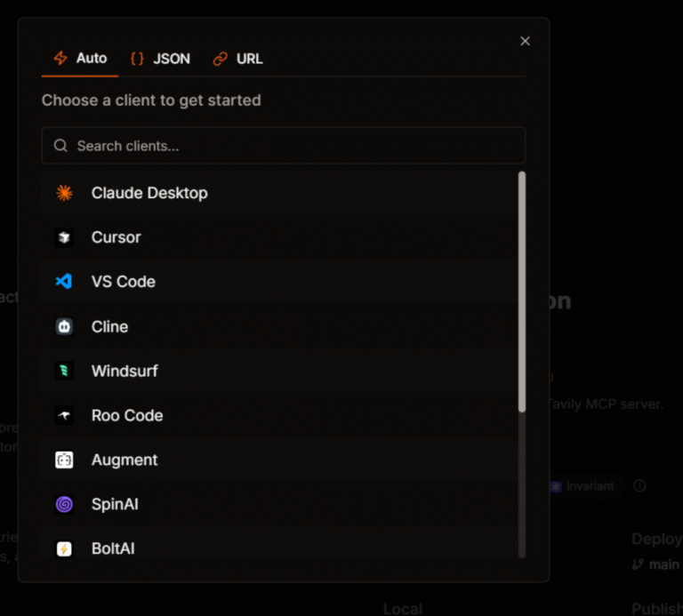Focus the Search clients input field

[x=284, y=146]
